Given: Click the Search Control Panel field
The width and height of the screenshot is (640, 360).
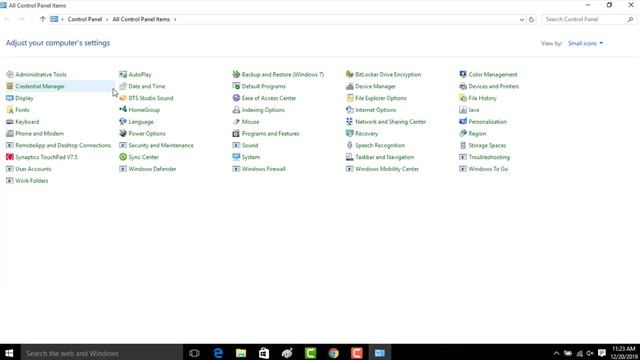Looking at the screenshot, I should pyautogui.click(x=589, y=19).
